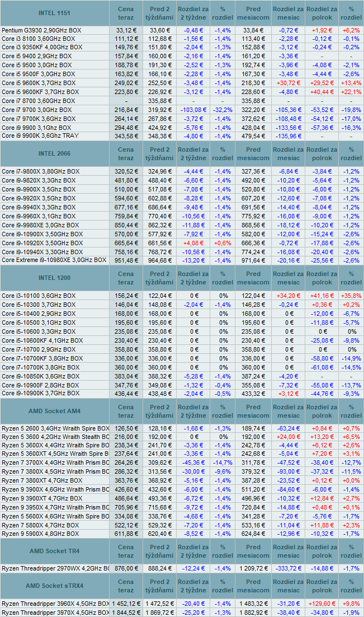Select Core i5 9600KF half-year percent +22,1%
Screen dimensions: 364x617
tap(352, 92)
